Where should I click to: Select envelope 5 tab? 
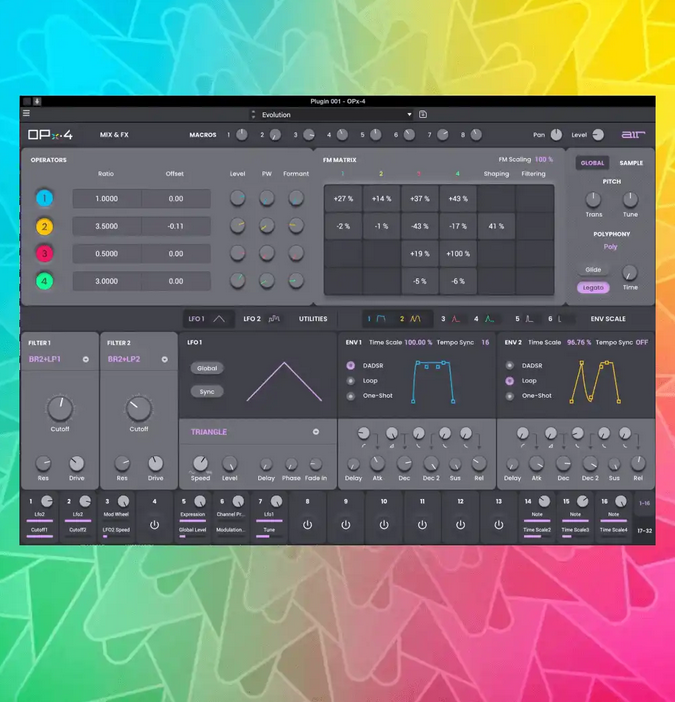coord(524,319)
